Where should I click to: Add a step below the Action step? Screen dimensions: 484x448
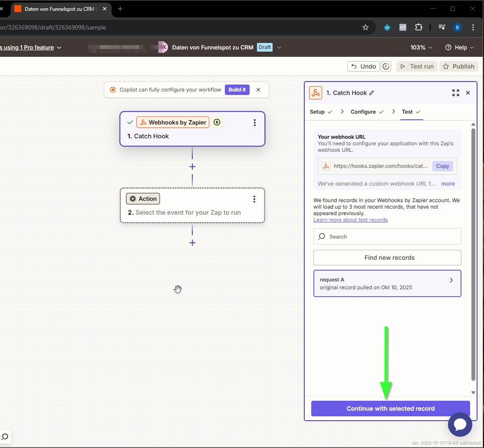pyautogui.click(x=192, y=243)
